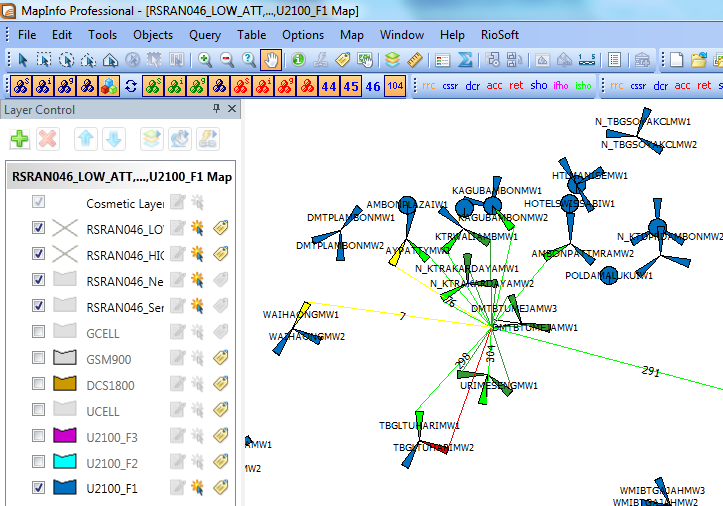Open the Objects menu

(x=153, y=35)
